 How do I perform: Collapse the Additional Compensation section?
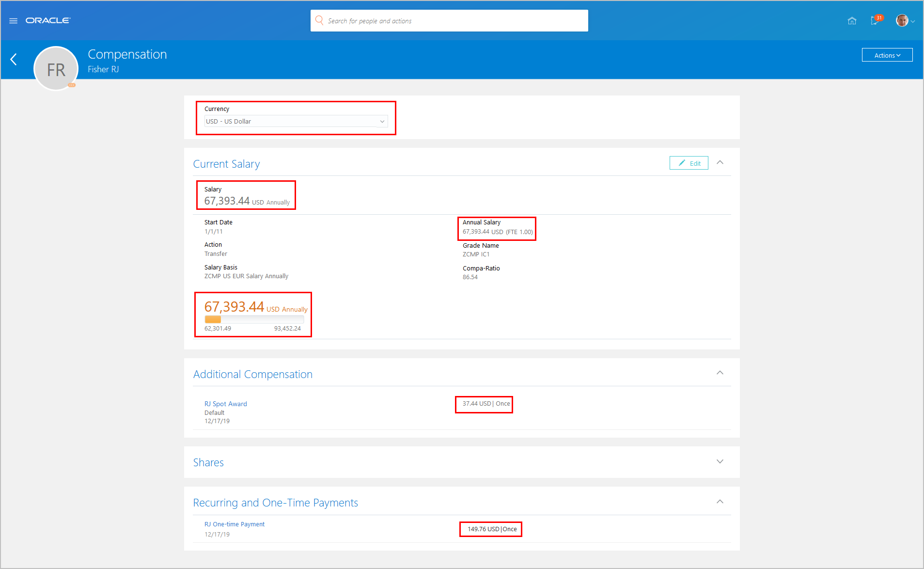coord(720,373)
